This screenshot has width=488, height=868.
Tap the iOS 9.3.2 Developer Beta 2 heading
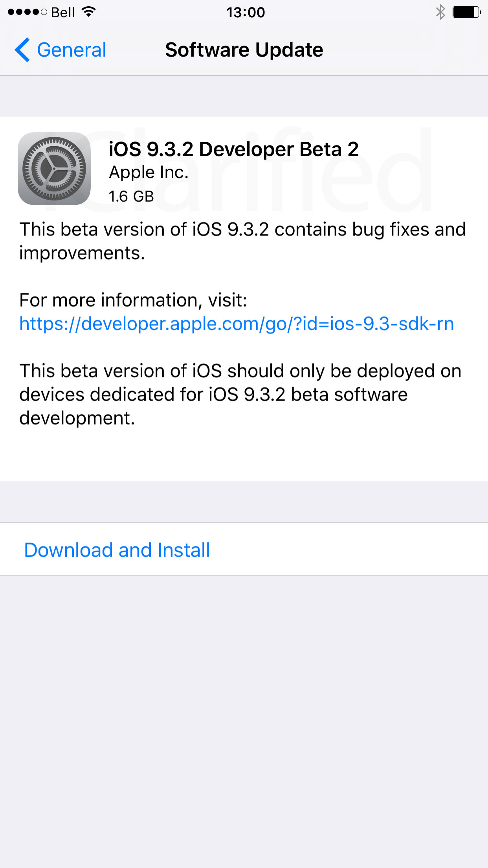pos(234,149)
